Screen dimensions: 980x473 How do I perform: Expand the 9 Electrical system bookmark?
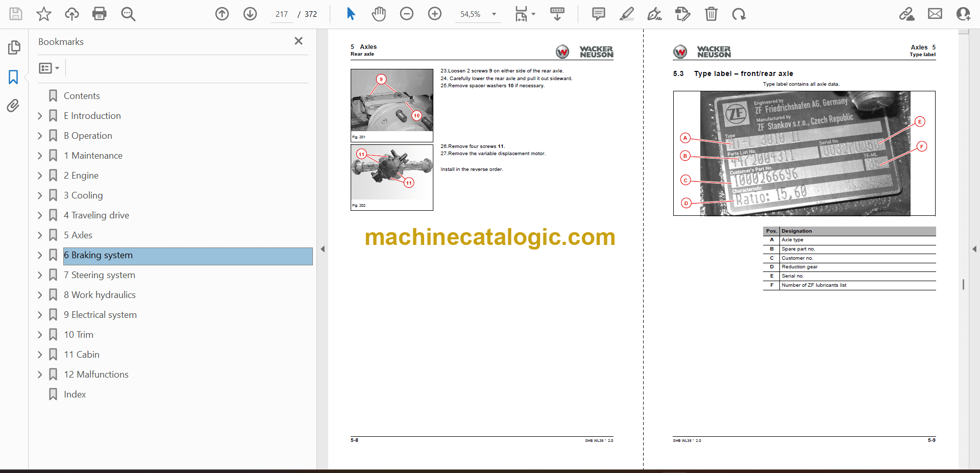point(40,315)
